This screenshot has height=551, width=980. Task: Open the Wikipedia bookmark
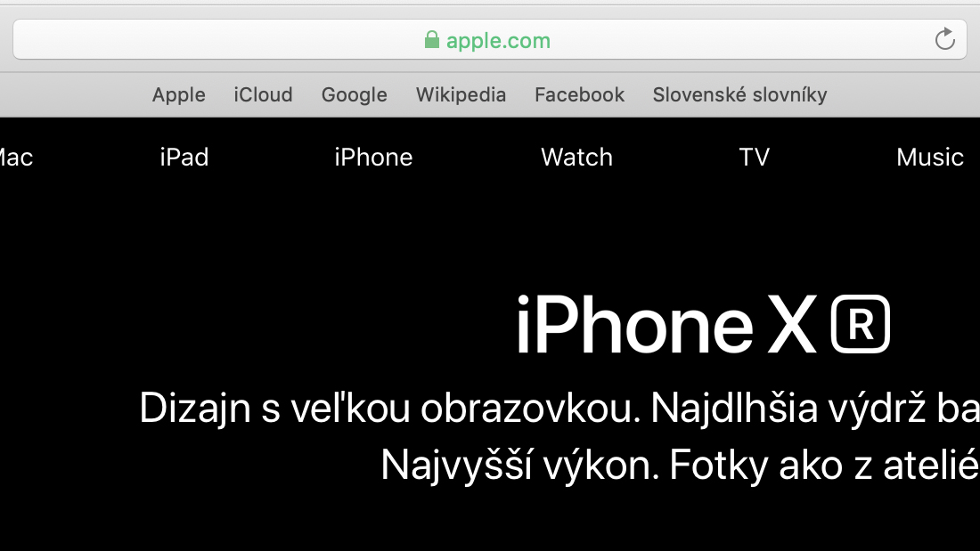pyautogui.click(x=461, y=94)
